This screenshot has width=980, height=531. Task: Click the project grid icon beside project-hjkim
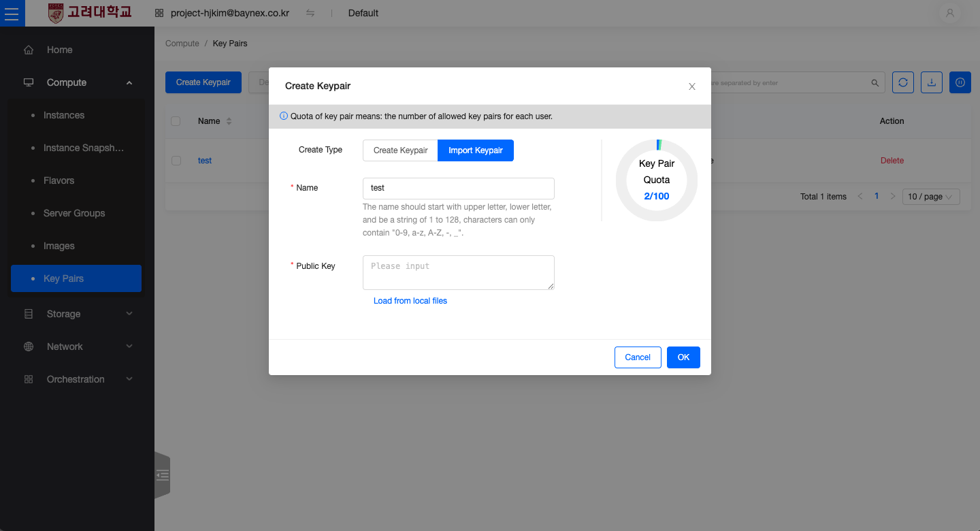point(159,13)
